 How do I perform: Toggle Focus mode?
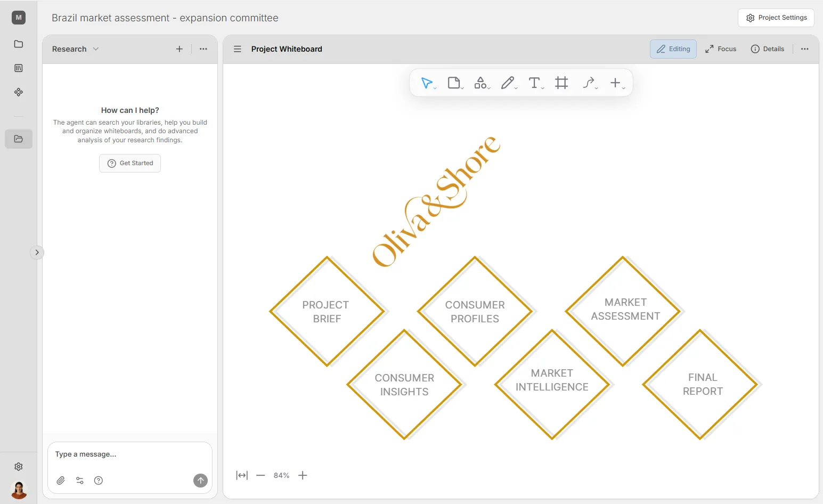pos(721,49)
